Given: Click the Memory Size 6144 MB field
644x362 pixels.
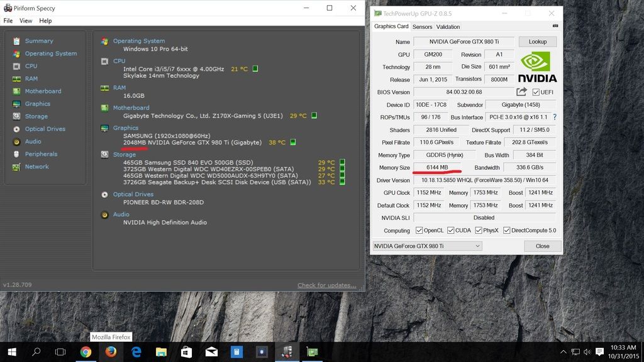Looking at the screenshot, I should [437, 167].
